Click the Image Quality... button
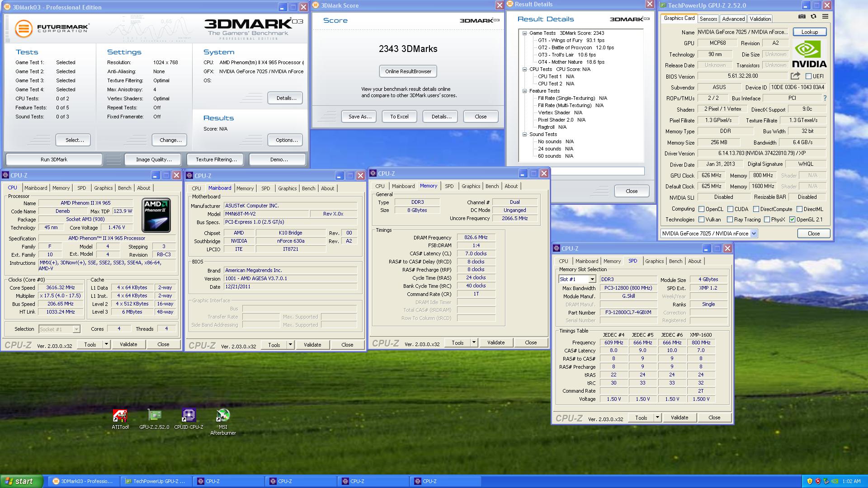868x488 pixels. coord(154,160)
